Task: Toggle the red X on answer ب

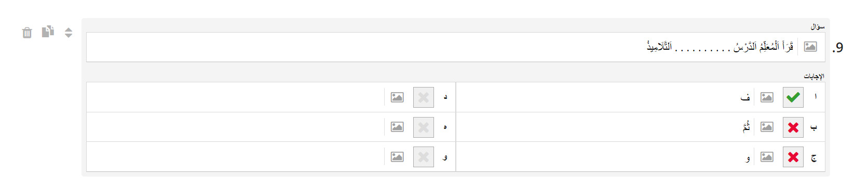Action: [x=793, y=127]
